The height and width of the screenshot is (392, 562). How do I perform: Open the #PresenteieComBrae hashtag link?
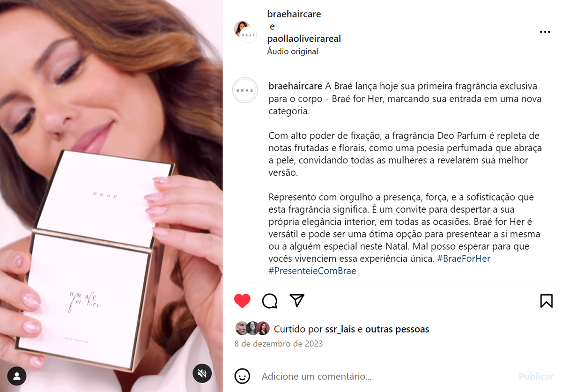[x=312, y=271]
